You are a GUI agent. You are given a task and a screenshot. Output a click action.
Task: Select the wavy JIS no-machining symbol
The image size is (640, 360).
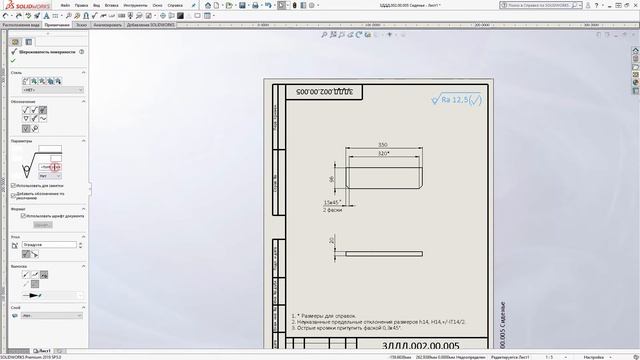point(43,118)
